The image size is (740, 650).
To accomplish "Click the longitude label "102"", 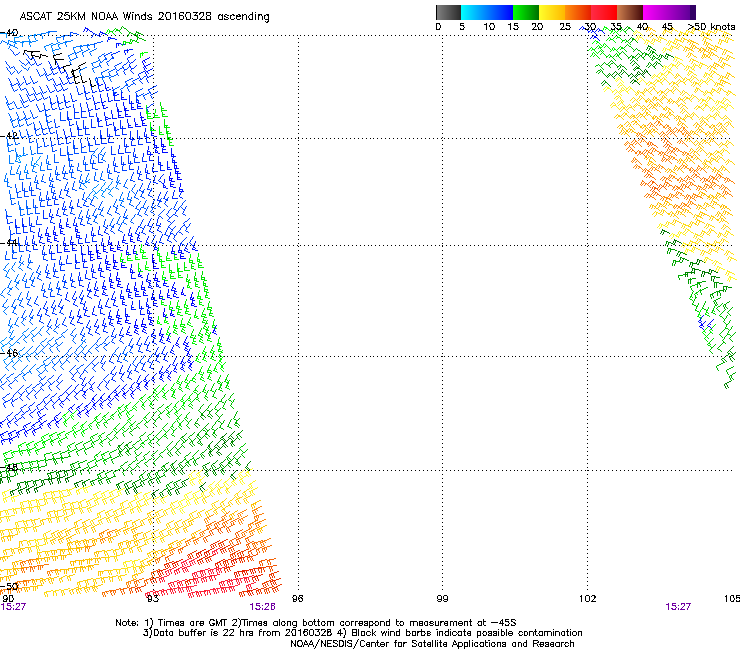I will click(x=587, y=599).
